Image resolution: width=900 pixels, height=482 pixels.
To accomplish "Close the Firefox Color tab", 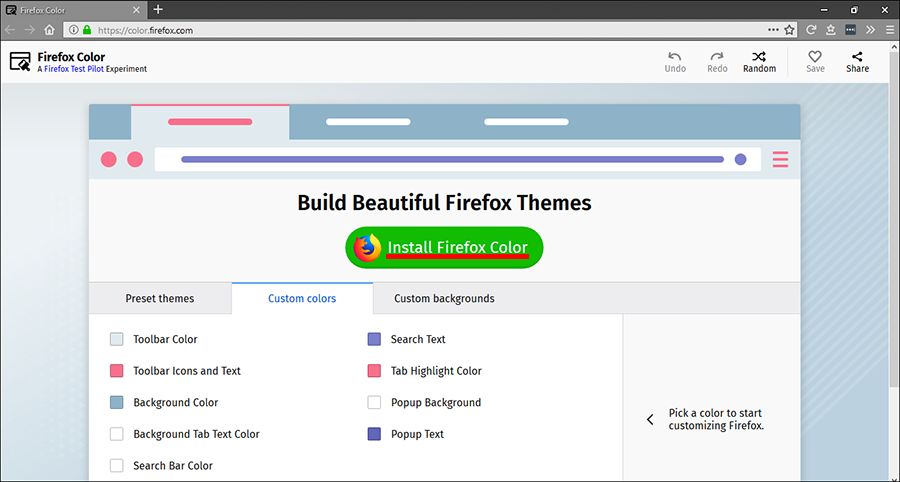I will (136, 10).
